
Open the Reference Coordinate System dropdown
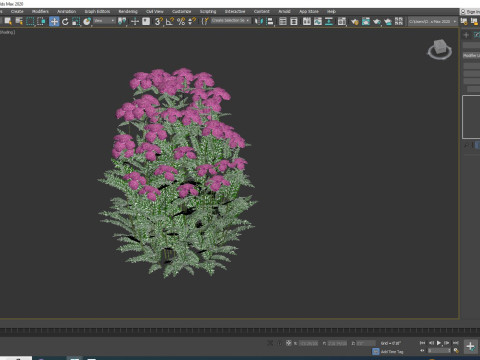104,21
